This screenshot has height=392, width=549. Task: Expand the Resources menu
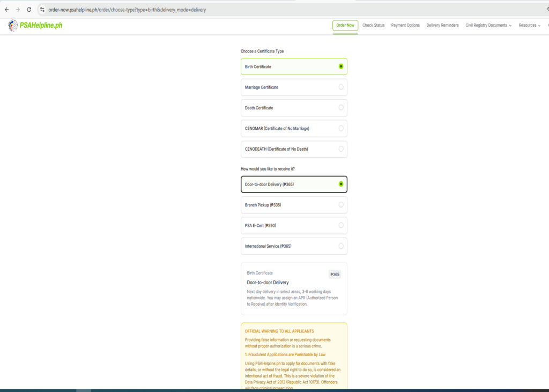[x=529, y=25]
